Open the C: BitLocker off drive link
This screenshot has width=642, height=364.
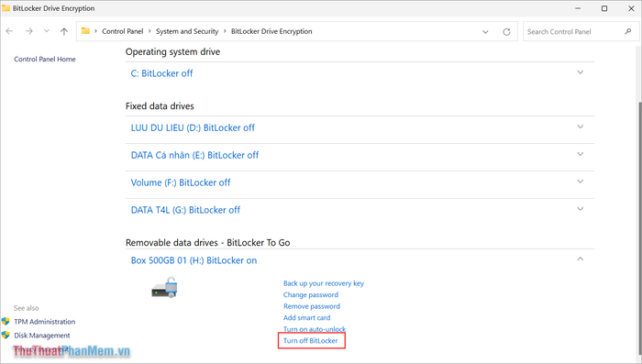click(161, 73)
